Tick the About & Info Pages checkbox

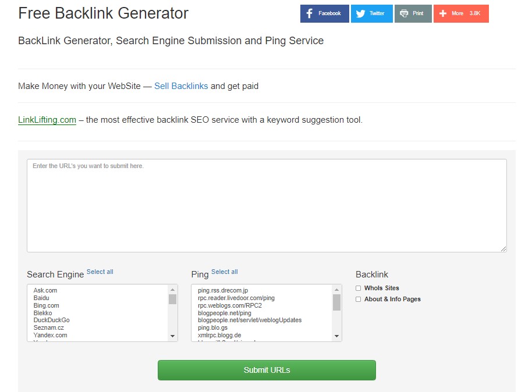[359, 299]
